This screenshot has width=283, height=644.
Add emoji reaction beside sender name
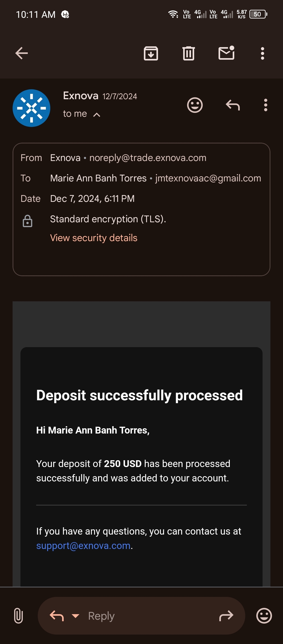(x=195, y=105)
